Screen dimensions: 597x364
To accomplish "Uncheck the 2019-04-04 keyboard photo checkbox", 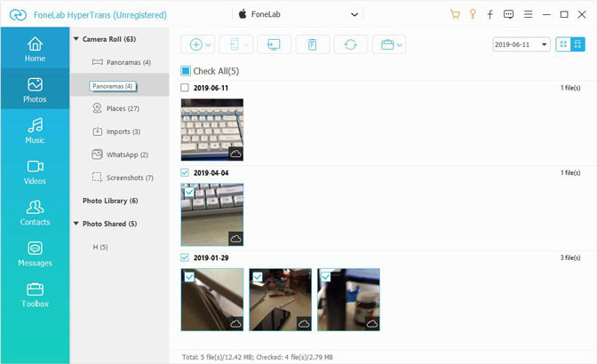I will 189,192.
